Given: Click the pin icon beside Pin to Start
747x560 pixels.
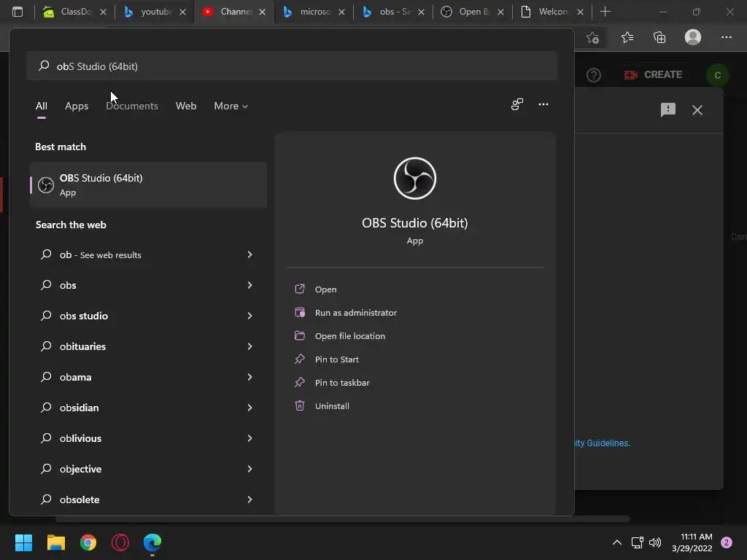Looking at the screenshot, I should pos(300,359).
